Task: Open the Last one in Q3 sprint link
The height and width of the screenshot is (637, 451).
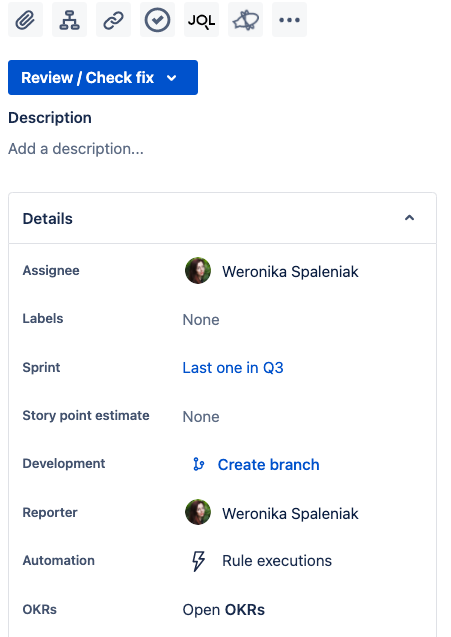Action: [x=233, y=368]
